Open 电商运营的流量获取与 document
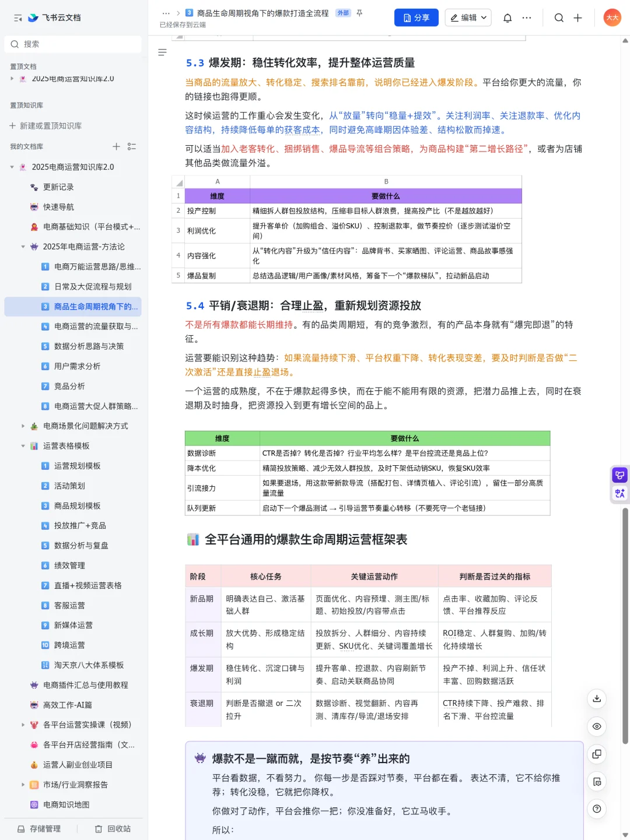Screen dimensions: 630x840 73,327
